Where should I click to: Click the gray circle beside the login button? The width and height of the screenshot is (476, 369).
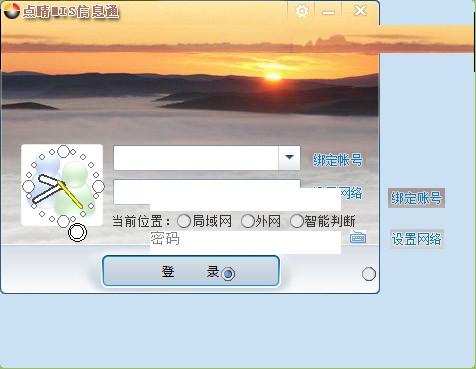(369, 274)
